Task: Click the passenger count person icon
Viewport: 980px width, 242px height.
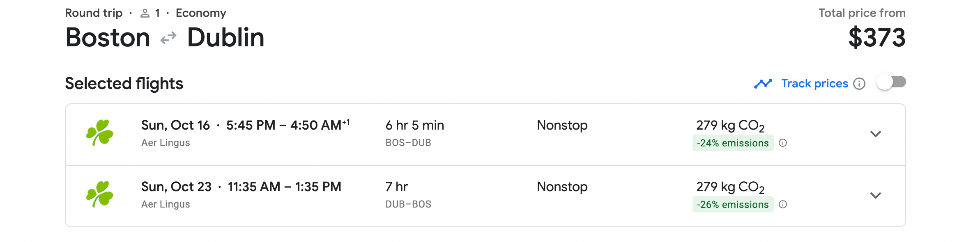Action: 145,14
